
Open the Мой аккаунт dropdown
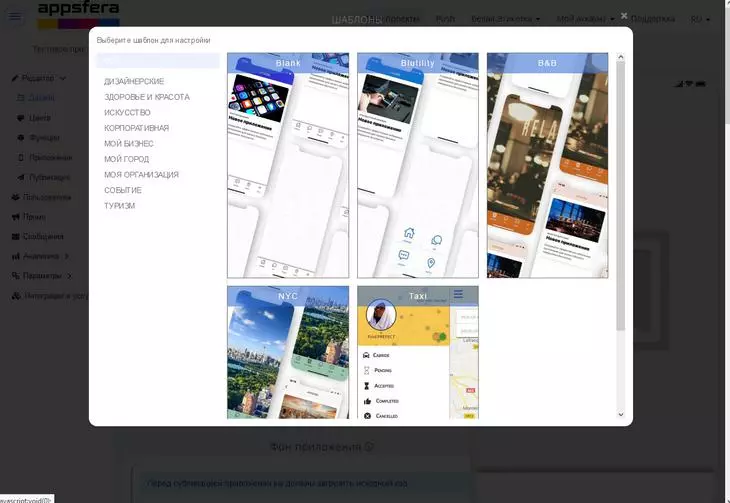point(586,19)
